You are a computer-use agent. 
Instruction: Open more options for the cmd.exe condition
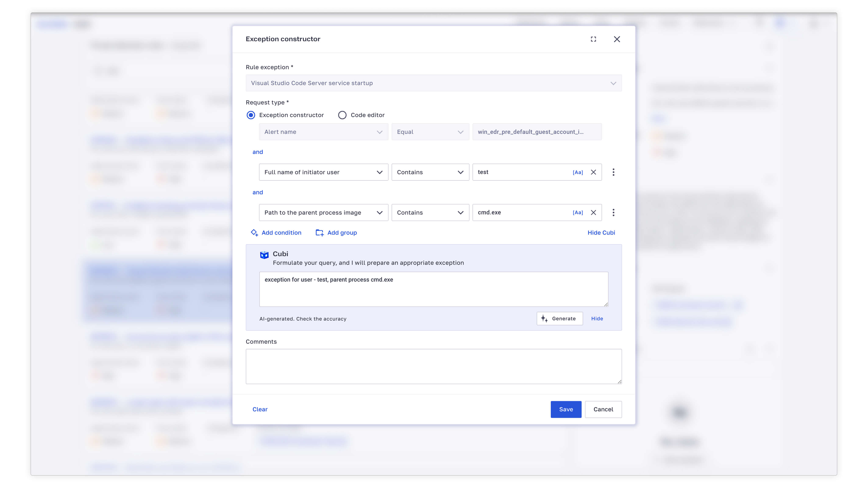click(613, 213)
